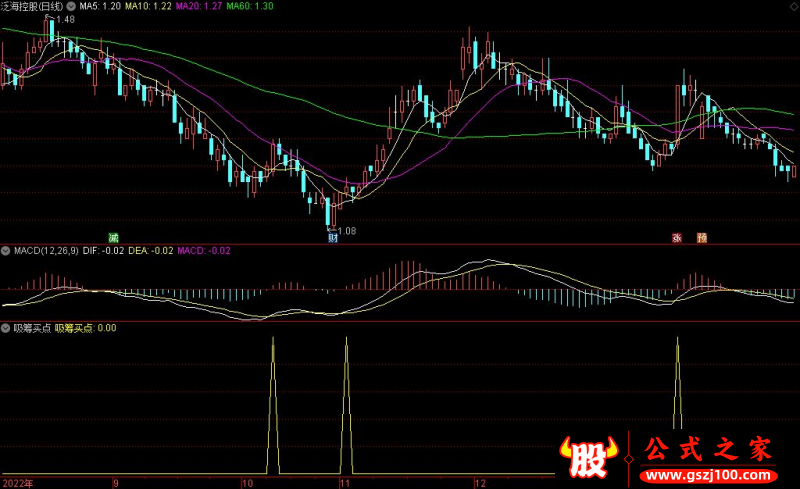Click the orange 预 marker icon
This screenshot has width=800, height=489.
[x=702, y=237]
